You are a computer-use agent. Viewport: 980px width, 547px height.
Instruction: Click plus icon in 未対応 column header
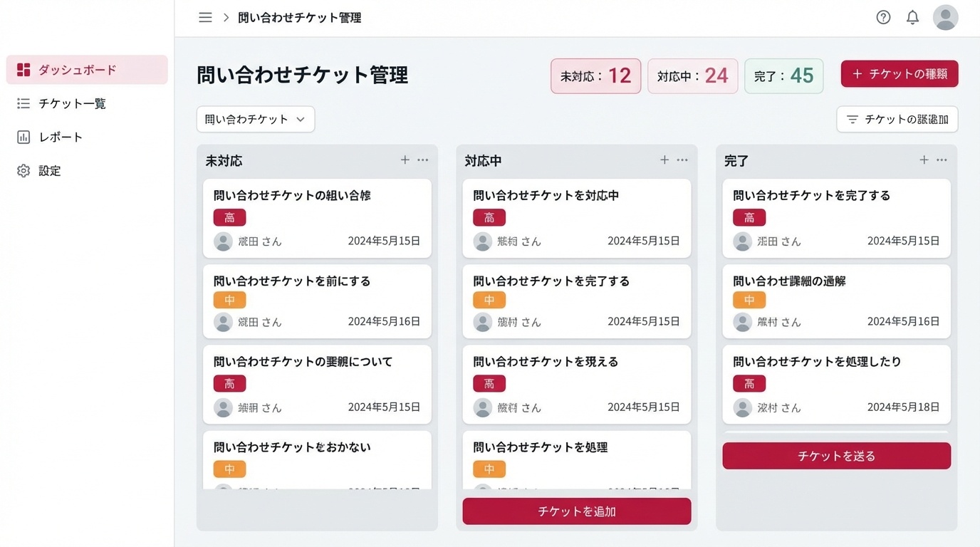pos(405,160)
